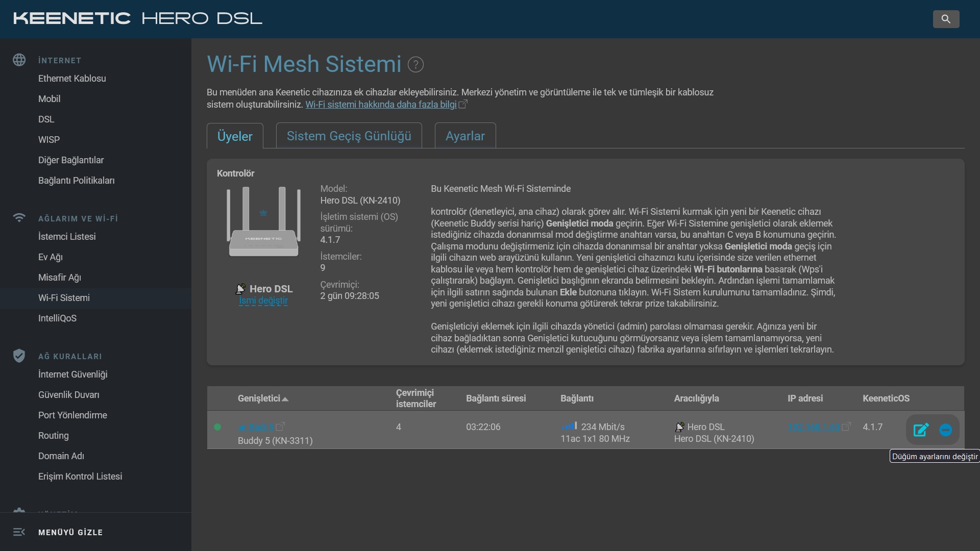
Task: Click the globe icon beside İNTERNET
Action: coord(19,60)
